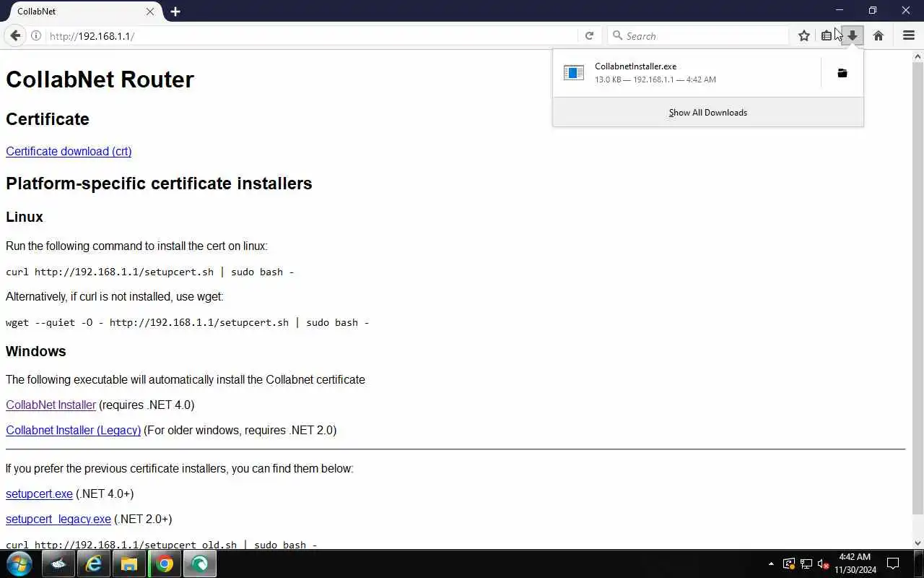Download the CollabNet Installer link

point(51,405)
